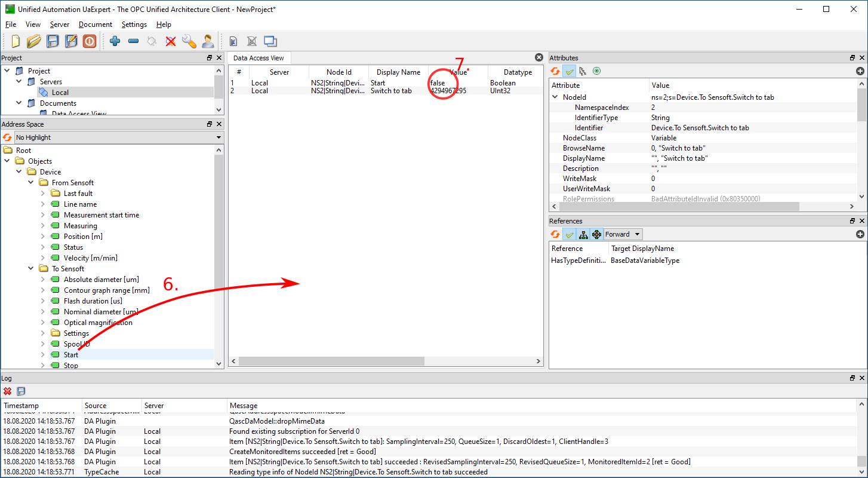Open the Forward direction dropdown in References
Image resolution: width=868 pixels, height=478 pixels.
(623, 234)
